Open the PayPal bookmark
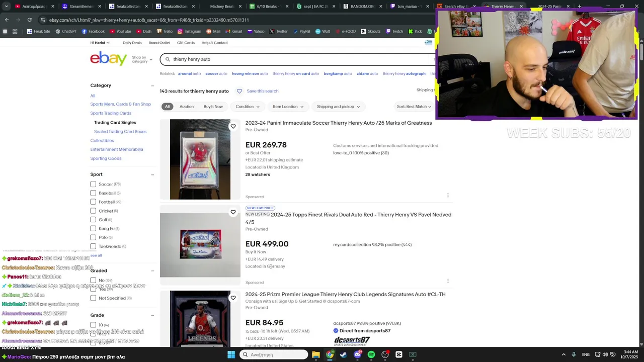Image resolution: width=644 pixels, height=362 pixels. (x=301, y=31)
